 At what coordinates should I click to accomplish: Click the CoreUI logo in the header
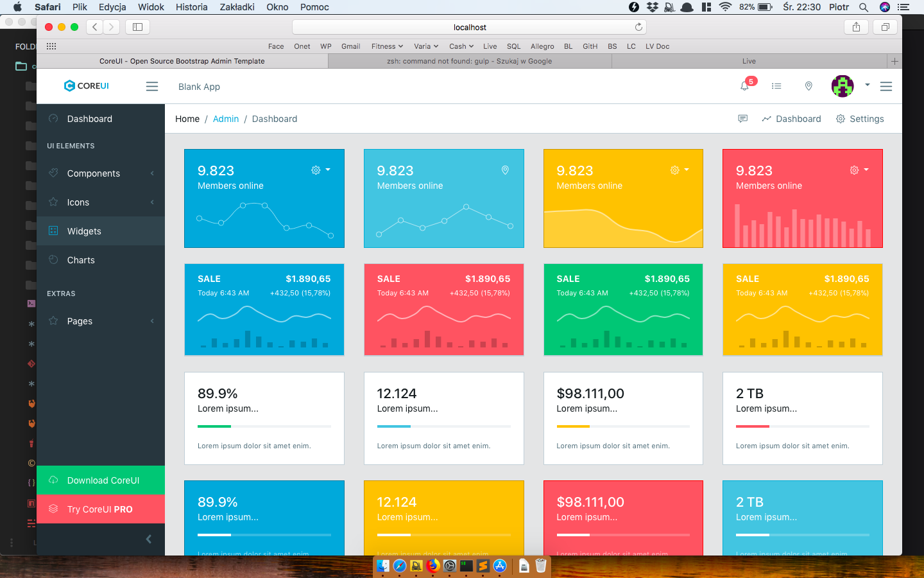pos(87,86)
